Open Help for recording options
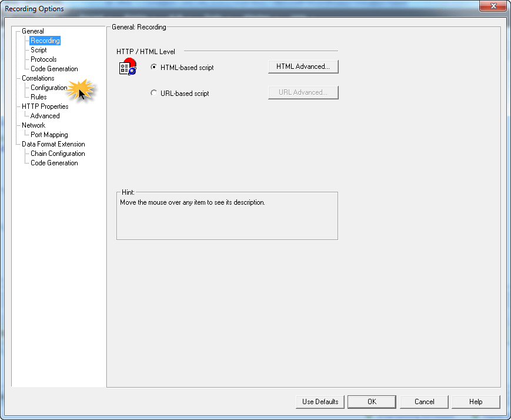The height and width of the screenshot is (420, 511). (476, 402)
